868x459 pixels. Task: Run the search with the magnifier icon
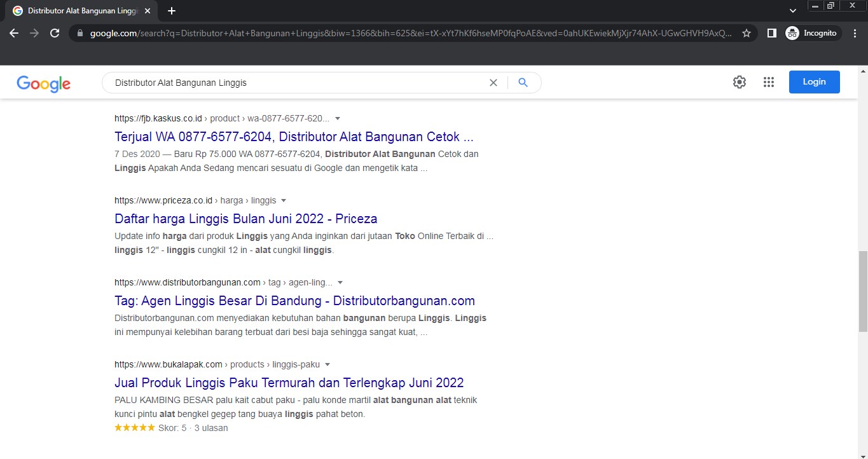tap(523, 83)
